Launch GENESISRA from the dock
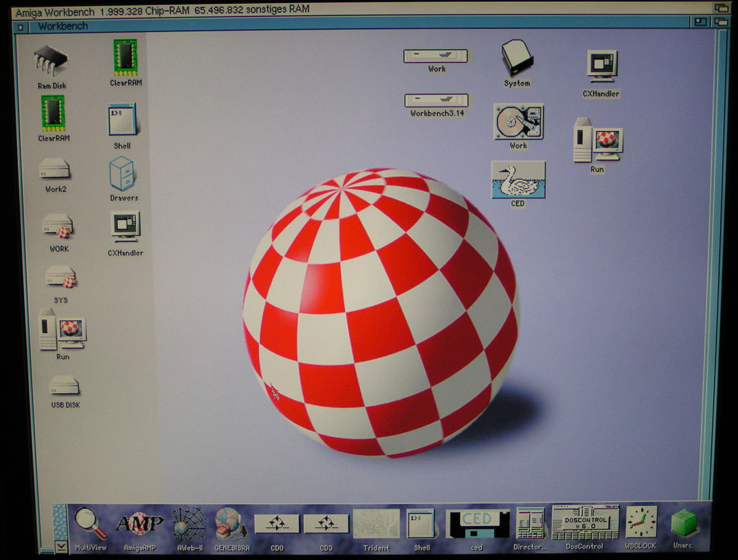Image resolution: width=738 pixels, height=560 pixels. tap(231, 524)
